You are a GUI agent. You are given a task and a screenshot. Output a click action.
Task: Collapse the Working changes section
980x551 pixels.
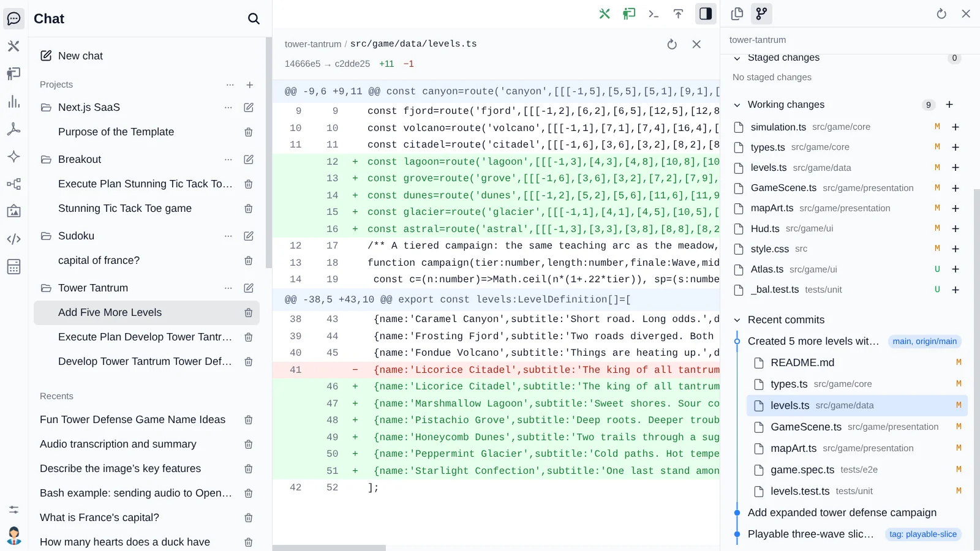click(737, 105)
